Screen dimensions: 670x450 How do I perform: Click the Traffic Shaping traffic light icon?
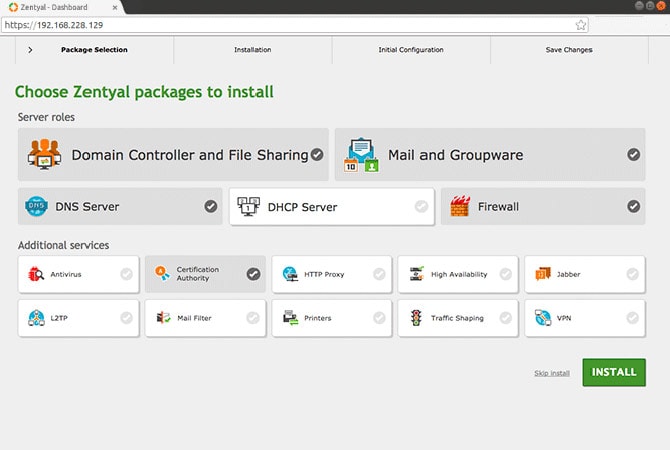[x=416, y=318]
